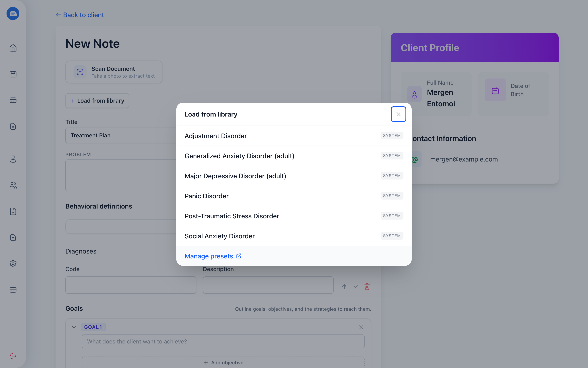588x368 pixels.
Task: Open the Home sidebar icon
Action: coord(13,48)
